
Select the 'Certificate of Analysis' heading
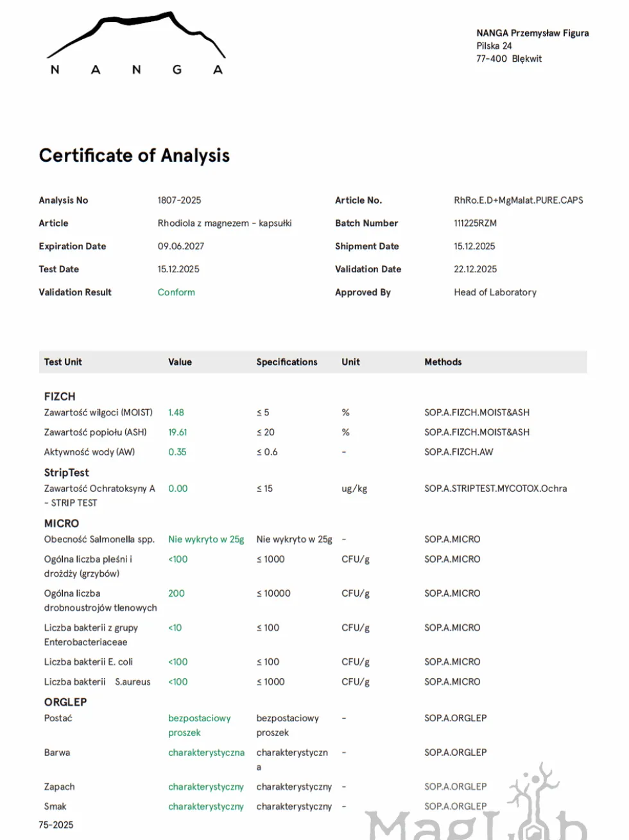tap(134, 155)
